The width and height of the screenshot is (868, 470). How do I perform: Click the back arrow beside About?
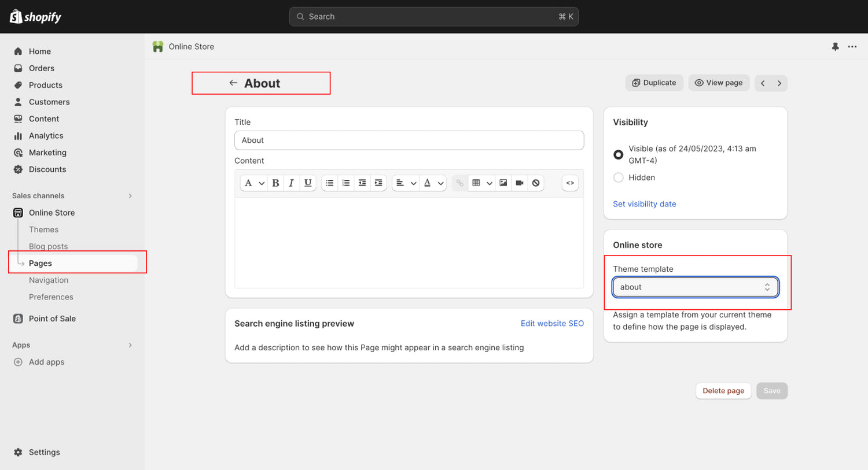[x=233, y=83]
